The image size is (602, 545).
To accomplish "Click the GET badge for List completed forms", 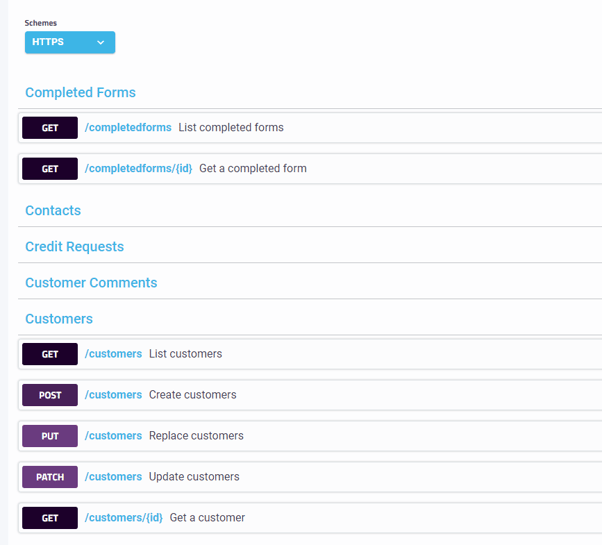I will 50,128.
